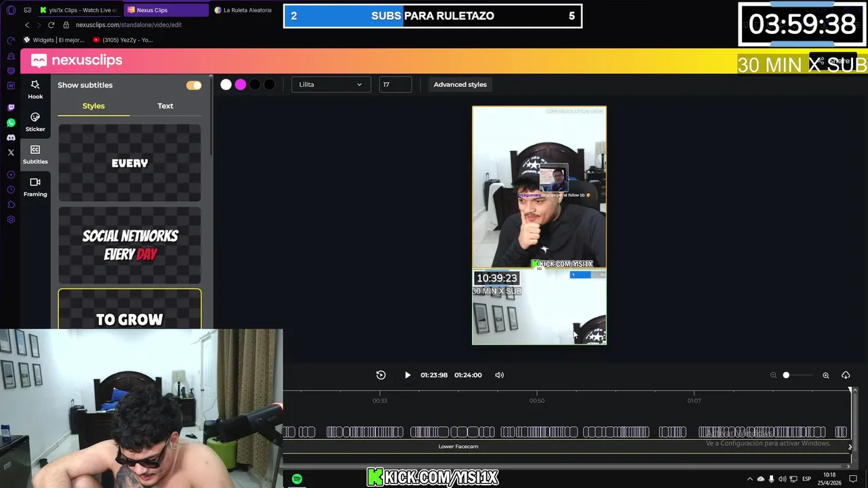Click the browser address bar URL
The image size is (868, 488).
tap(129, 25)
